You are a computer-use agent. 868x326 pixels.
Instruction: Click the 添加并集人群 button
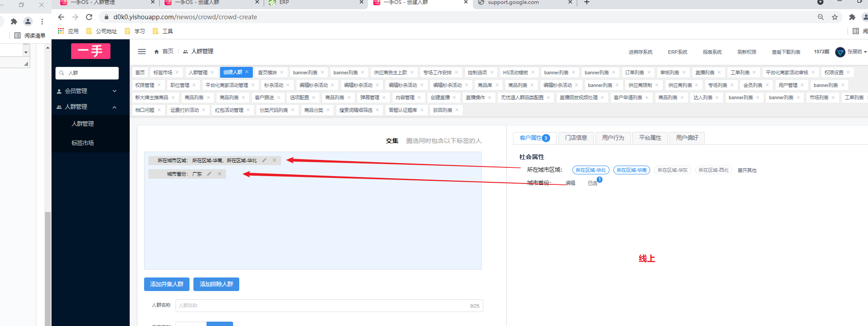click(167, 284)
